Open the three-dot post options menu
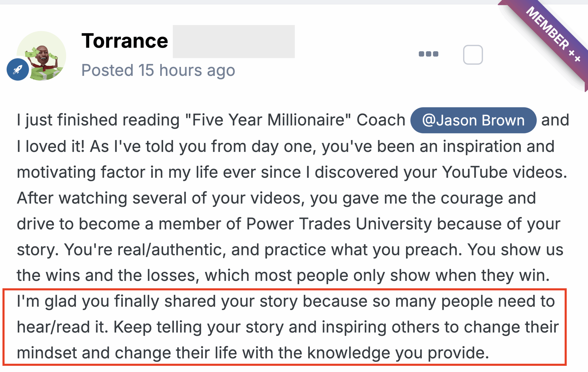The width and height of the screenshot is (588, 372). pos(428,54)
